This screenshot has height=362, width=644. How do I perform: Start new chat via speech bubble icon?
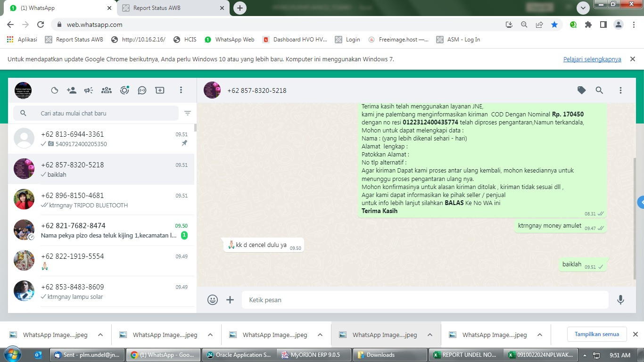(x=142, y=90)
